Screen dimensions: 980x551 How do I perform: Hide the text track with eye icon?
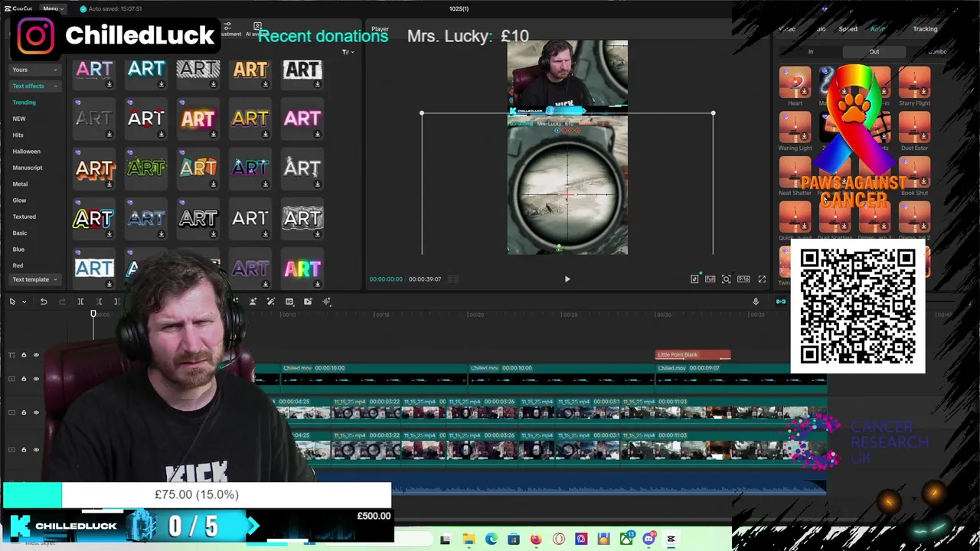(36, 355)
